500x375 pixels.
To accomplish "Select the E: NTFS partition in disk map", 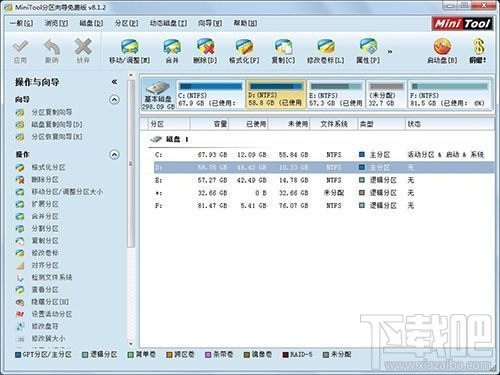I will 335,94.
